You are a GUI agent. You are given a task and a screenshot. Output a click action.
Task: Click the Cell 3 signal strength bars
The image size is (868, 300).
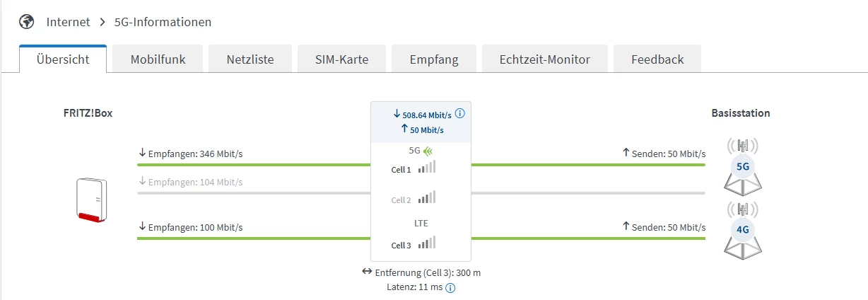[426, 243]
